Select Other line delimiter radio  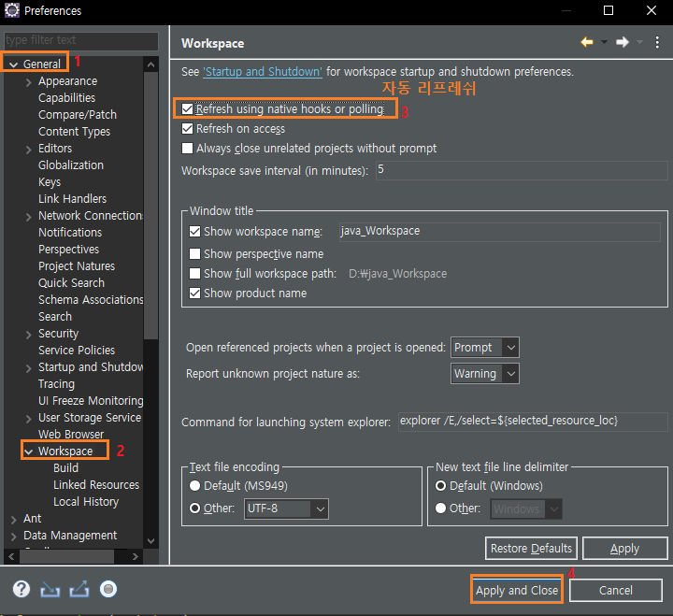440,509
